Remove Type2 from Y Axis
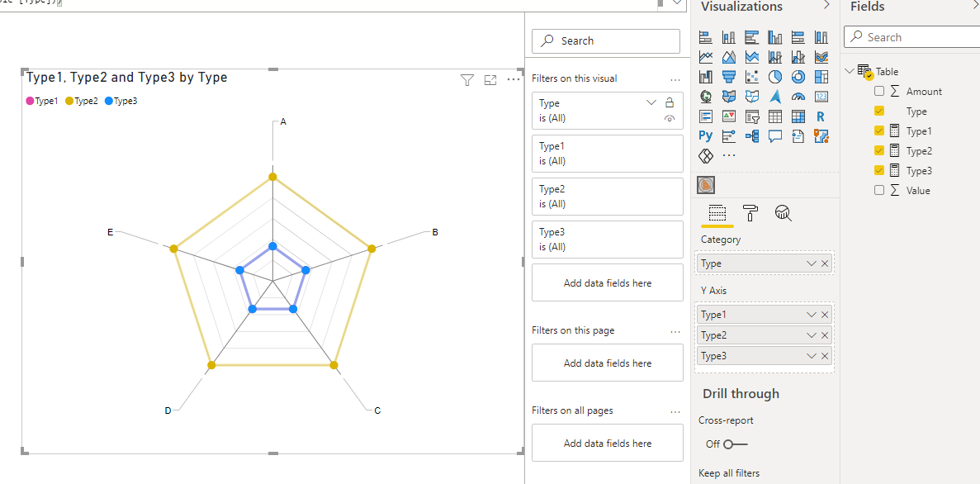This screenshot has width=980, height=484. point(825,335)
